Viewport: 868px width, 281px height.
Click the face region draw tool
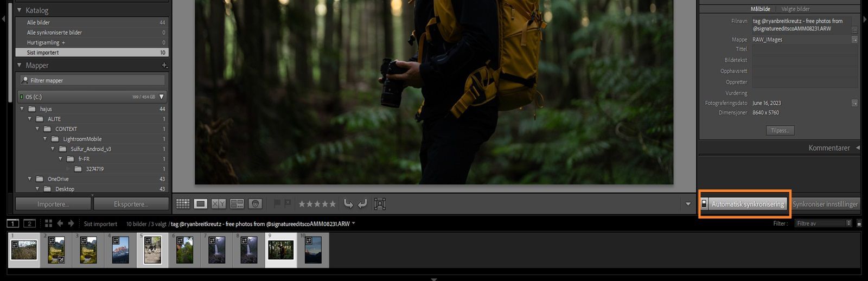pos(380,204)
